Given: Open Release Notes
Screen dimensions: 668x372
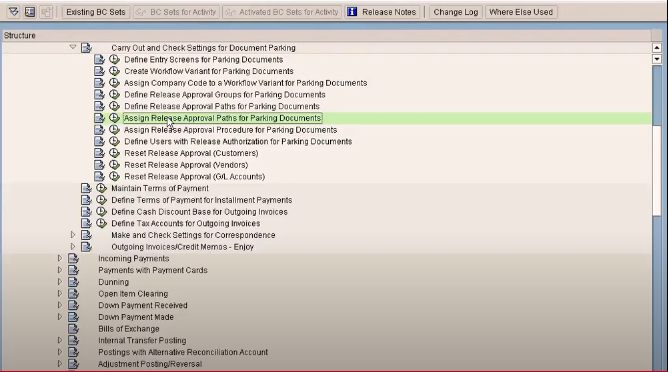Looking at the screenshot, I should pyautogui.click(x=383, y=12).
